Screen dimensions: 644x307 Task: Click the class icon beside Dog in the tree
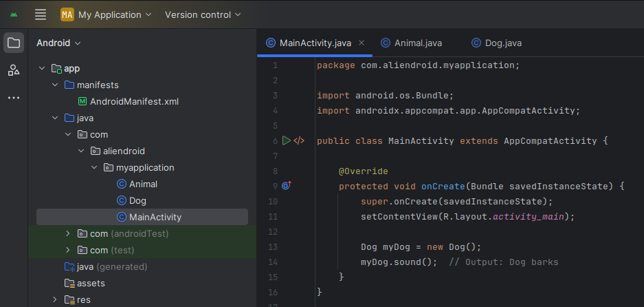[122, 201]
